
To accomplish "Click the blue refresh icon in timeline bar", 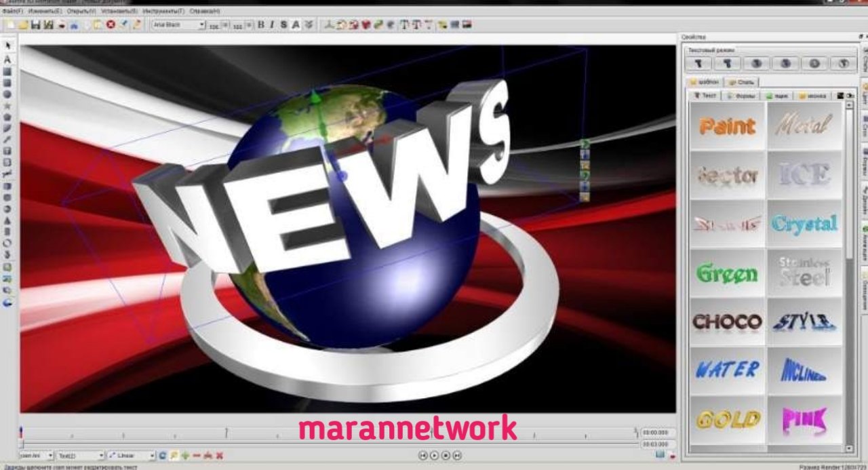I will click(163, 456).
